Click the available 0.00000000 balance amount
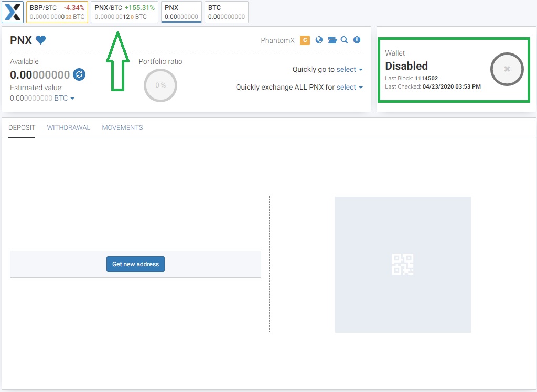Viewport: 537px width, 392px height. (40, 74)
